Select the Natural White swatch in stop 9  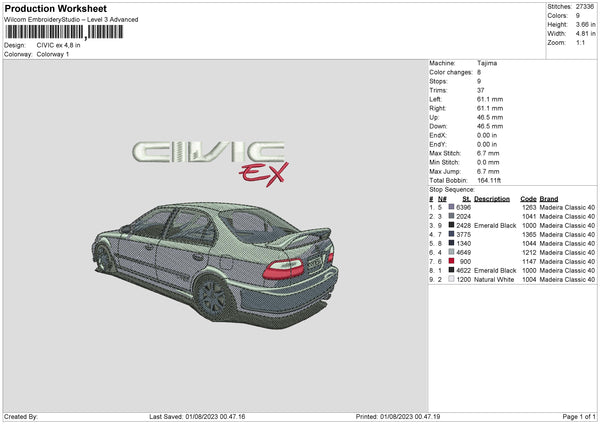[452, 279]
